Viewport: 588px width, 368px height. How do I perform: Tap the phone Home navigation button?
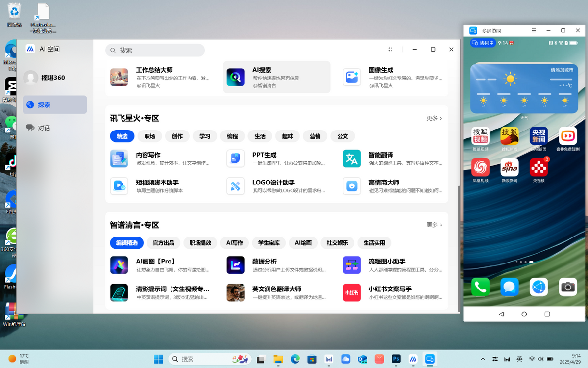click(x=524, y=314)
